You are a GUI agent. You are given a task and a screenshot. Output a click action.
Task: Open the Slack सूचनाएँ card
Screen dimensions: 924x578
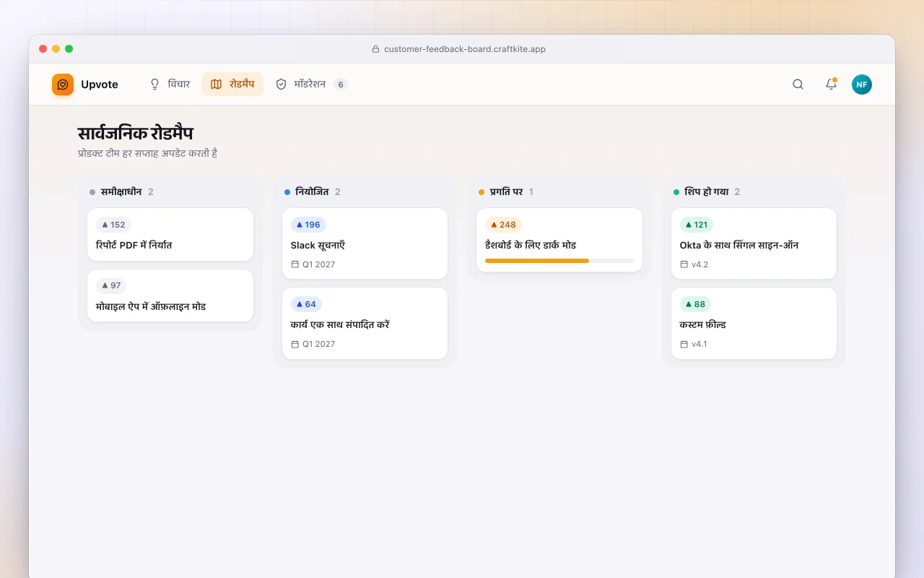pyautogui.click(x=365, y=243)
